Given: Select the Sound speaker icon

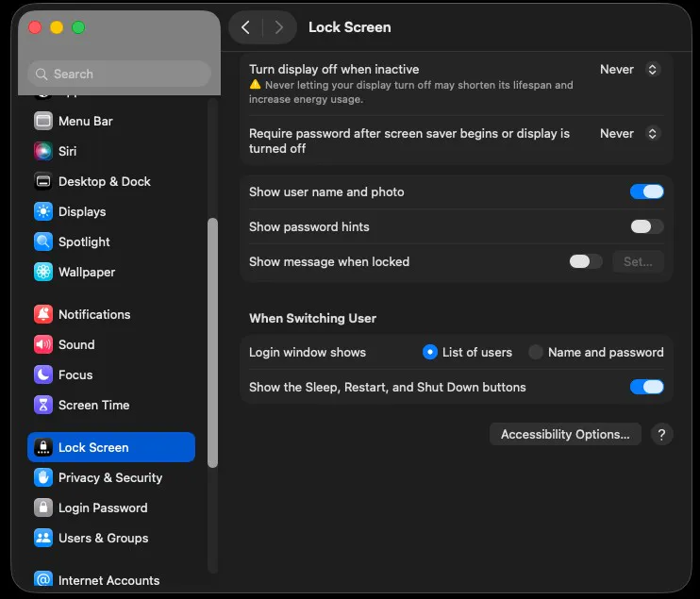Looking at the screenshot, I should click(42, 344).
